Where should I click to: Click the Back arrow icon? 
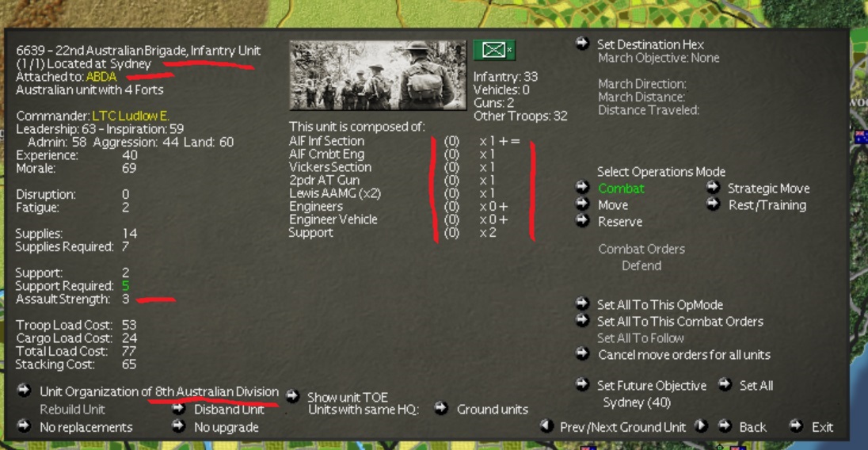tap(725, 425)
